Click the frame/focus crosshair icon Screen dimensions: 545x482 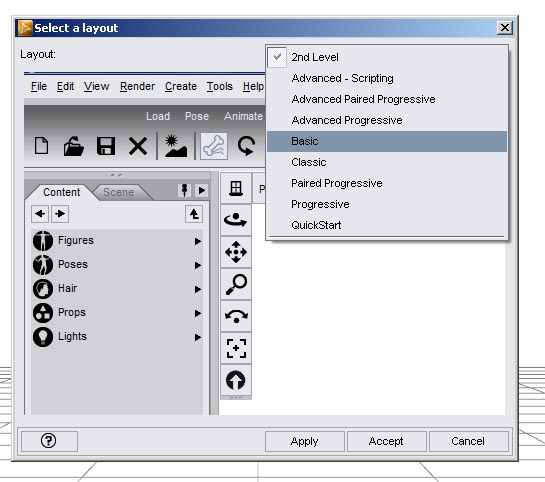(x=236, y=348)
